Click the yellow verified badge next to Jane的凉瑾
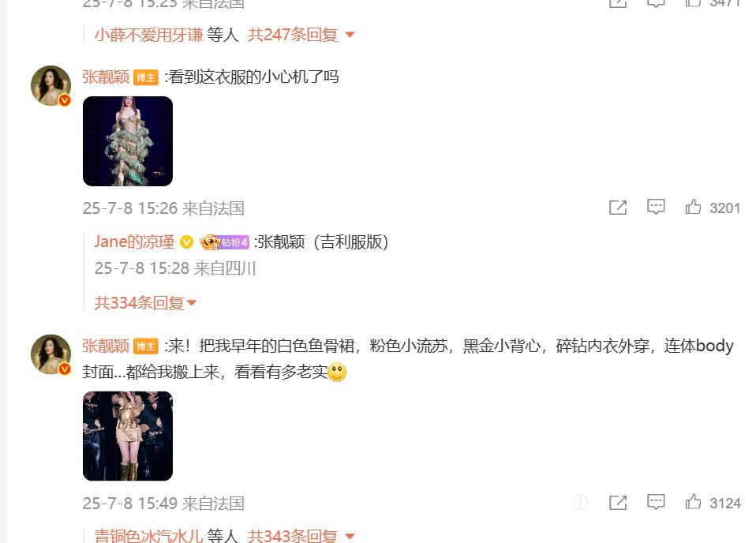 (186, 242)
